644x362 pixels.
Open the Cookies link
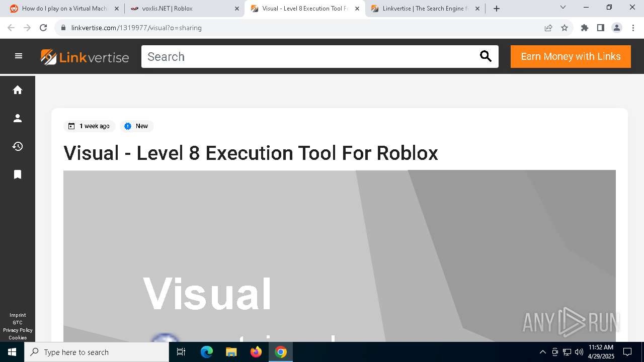pyautogui.click(x=18, y=338)
